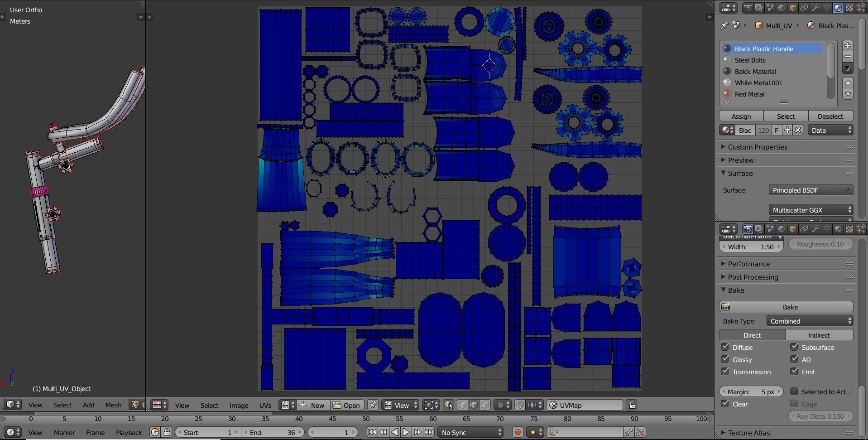
Task: Move material slot down in list
Action: (x=848, y=94)
